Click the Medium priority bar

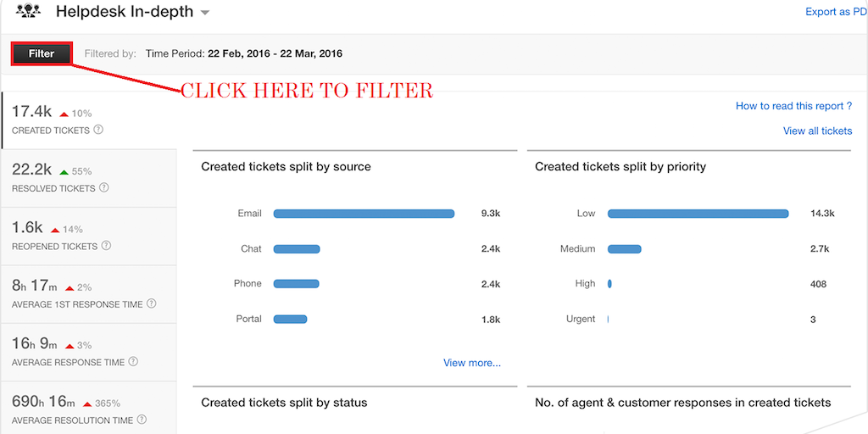625,249
